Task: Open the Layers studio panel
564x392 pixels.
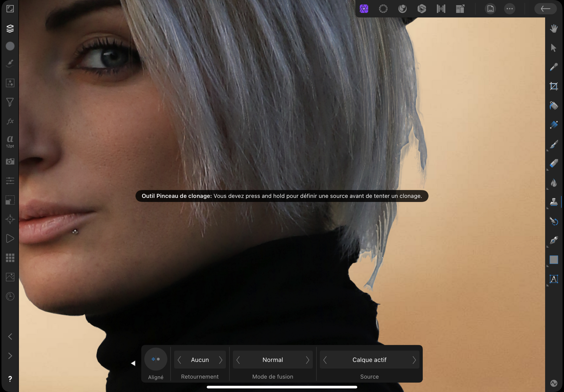Action: pos(10,28)
